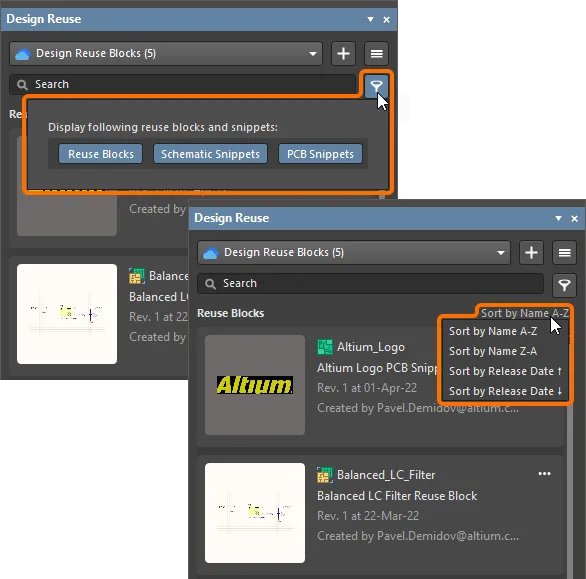Click Balanced_LC_Filter item name in front panel

point(386,475)
